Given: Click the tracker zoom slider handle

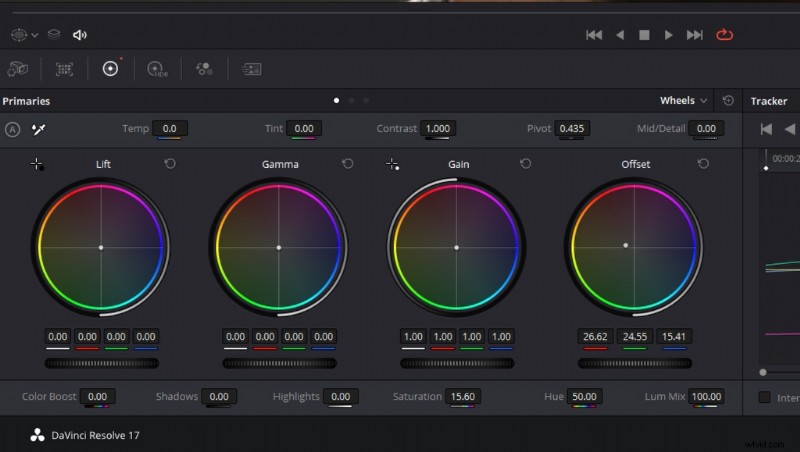Looking at the screenshot, I should pos(763,372).
